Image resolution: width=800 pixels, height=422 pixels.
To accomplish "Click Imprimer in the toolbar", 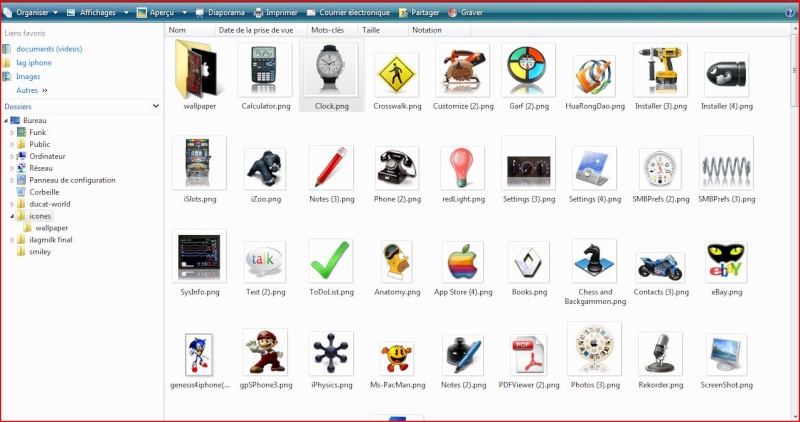I will (276, 12).
